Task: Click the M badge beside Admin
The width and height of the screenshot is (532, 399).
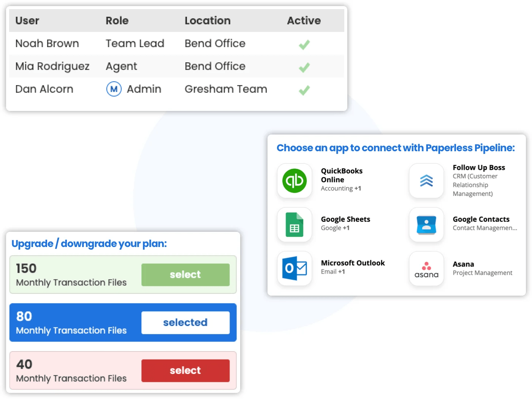Action: [x=114, y=89]
